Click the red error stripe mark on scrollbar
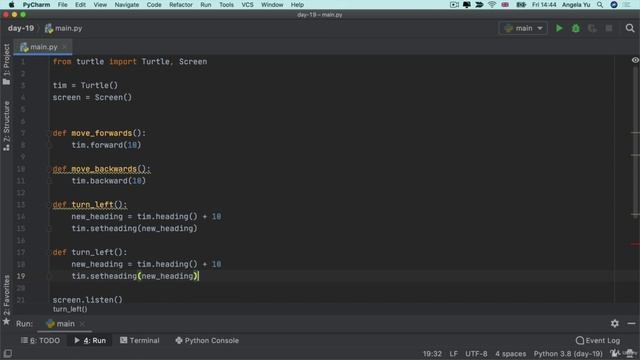 (635, 244)
